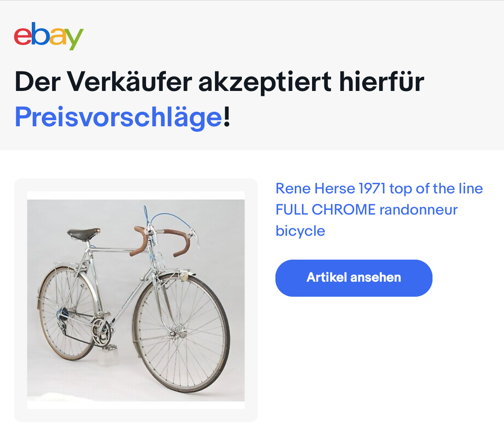Image resolution: width=504 pixels, height=438 pixels.
Task: Click the yellow 'a' in eBay logo
Action: [57, 37]
